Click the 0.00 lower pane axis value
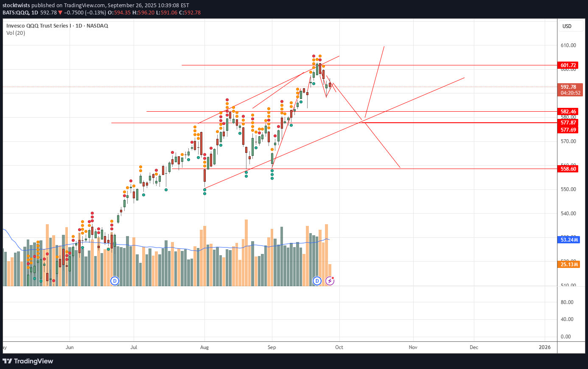Screen dimensions: 588x369 coord(566,337)
